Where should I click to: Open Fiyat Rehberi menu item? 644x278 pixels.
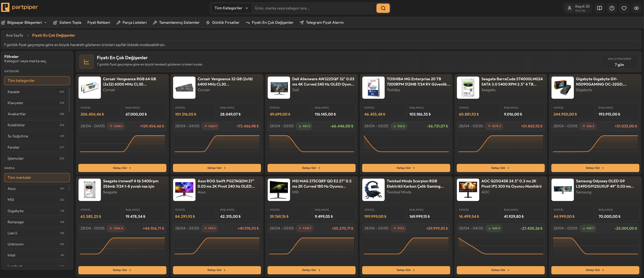click(x=99, y=22)
